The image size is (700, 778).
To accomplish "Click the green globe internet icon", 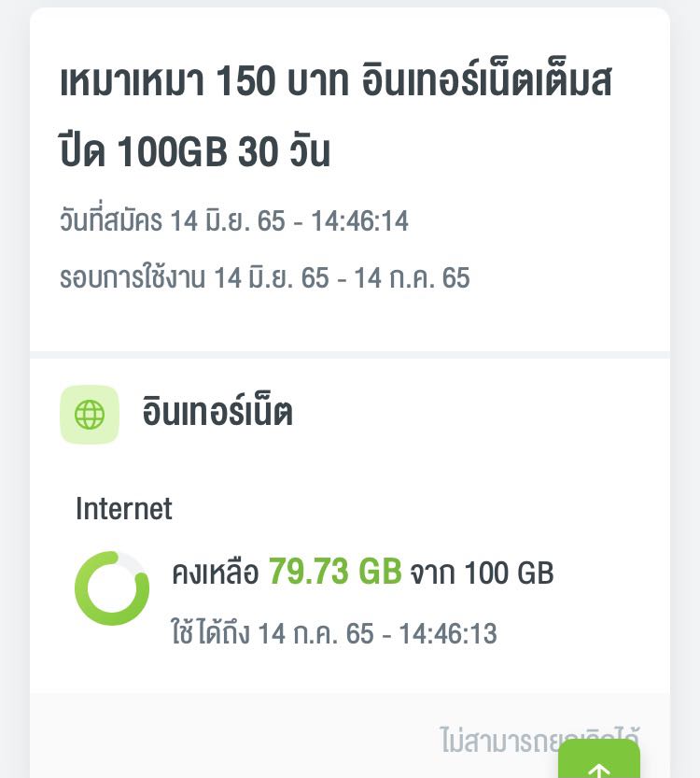I will point(90,414).
